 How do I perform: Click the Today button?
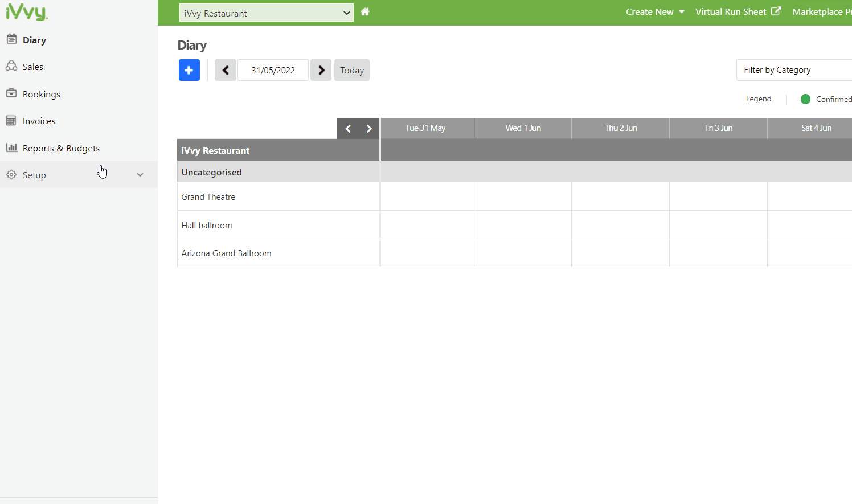(352, 70)
